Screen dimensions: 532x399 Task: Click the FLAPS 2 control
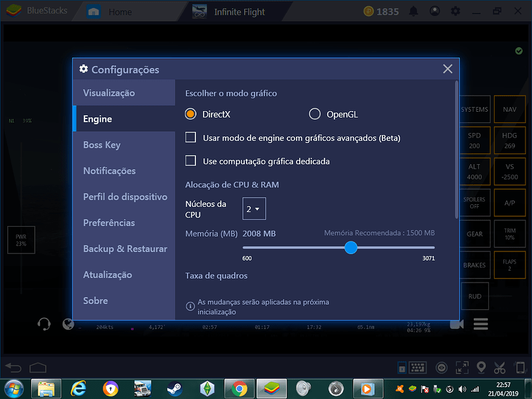tap(509, 265)
